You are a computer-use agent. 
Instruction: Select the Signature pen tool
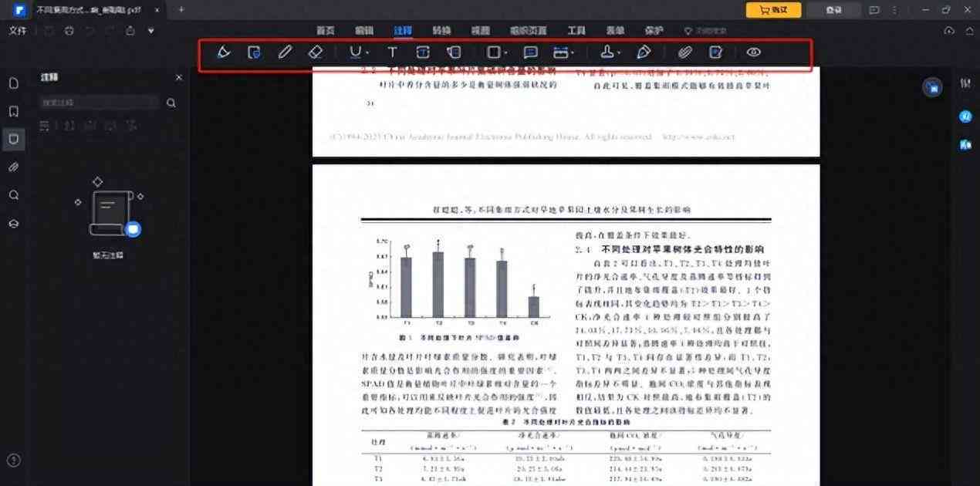(644, 52)
